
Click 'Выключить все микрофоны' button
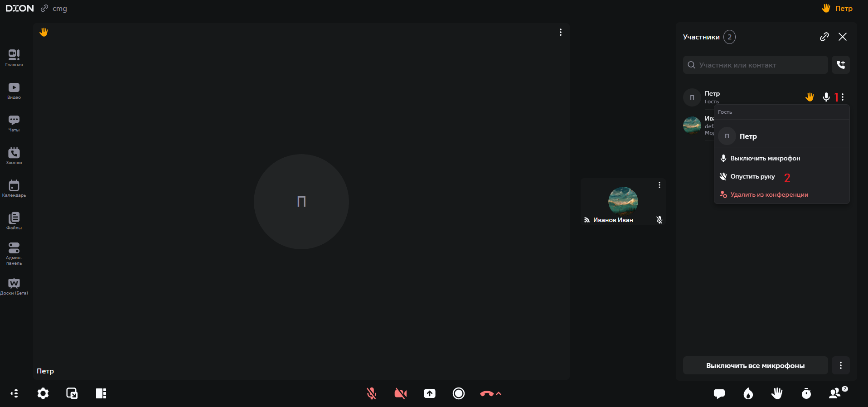tap(755, 365)
